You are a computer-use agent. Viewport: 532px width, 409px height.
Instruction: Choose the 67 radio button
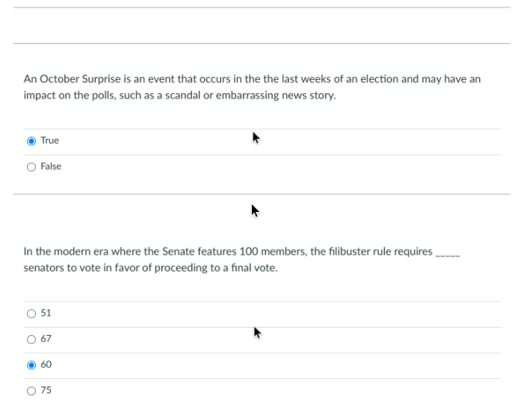click(31, 339)
